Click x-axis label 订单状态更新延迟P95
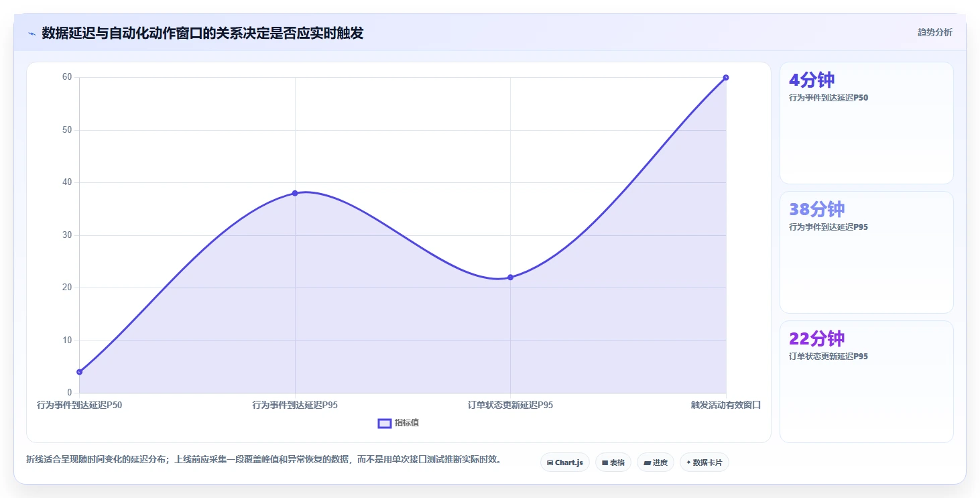 [x=510, y=405]
